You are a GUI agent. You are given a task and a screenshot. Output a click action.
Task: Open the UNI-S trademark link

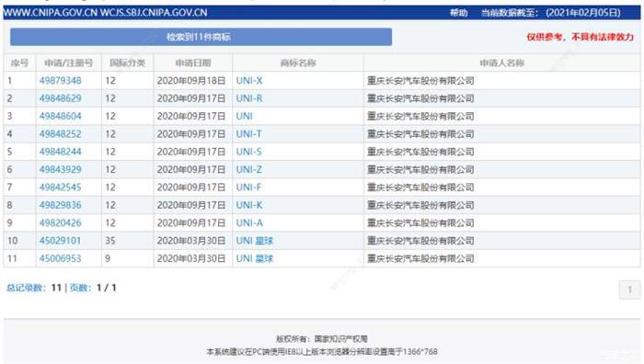pyautogui.click(x=249, y=152)
